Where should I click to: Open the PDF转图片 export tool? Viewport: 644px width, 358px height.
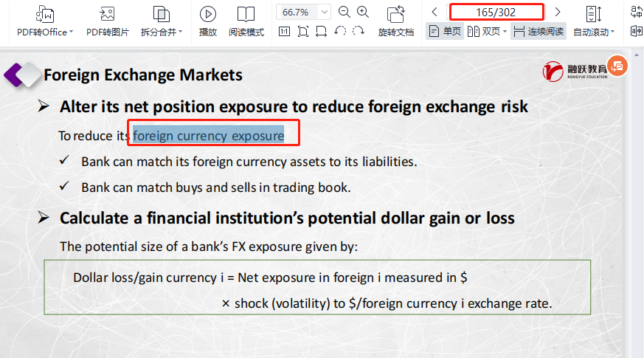(107, 14)
